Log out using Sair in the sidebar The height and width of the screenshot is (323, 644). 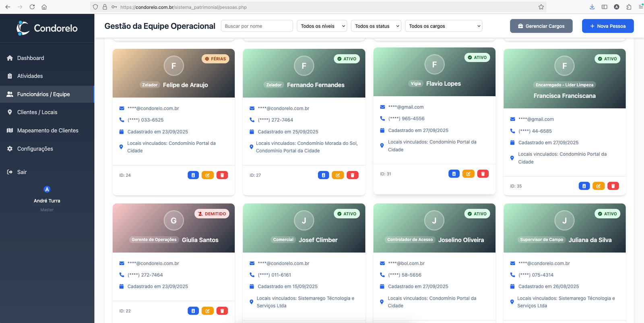click(22, 172)
